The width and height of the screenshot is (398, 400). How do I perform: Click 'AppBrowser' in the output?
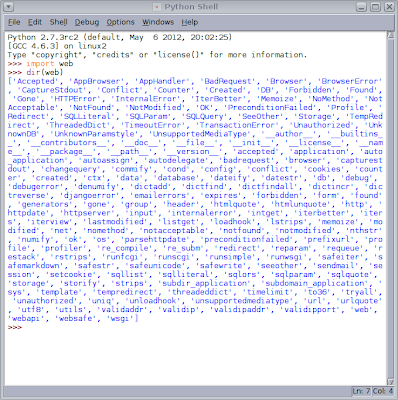[96, 81]
